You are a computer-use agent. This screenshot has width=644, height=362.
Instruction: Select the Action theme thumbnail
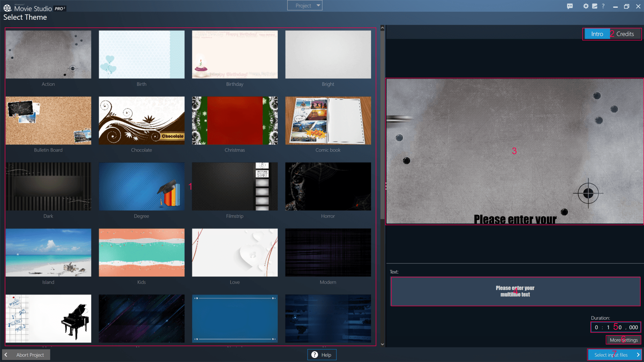(x=48, y=55)
